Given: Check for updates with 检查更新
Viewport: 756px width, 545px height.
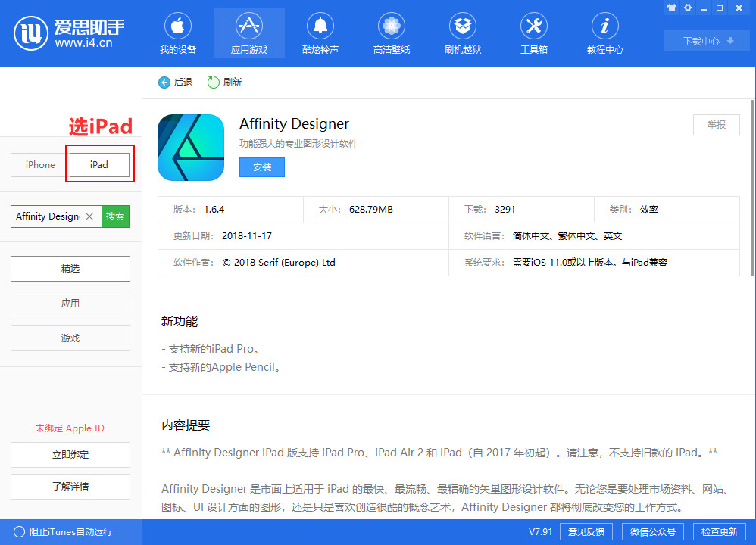Looking at the screenshot, I should tap(719, 531).
